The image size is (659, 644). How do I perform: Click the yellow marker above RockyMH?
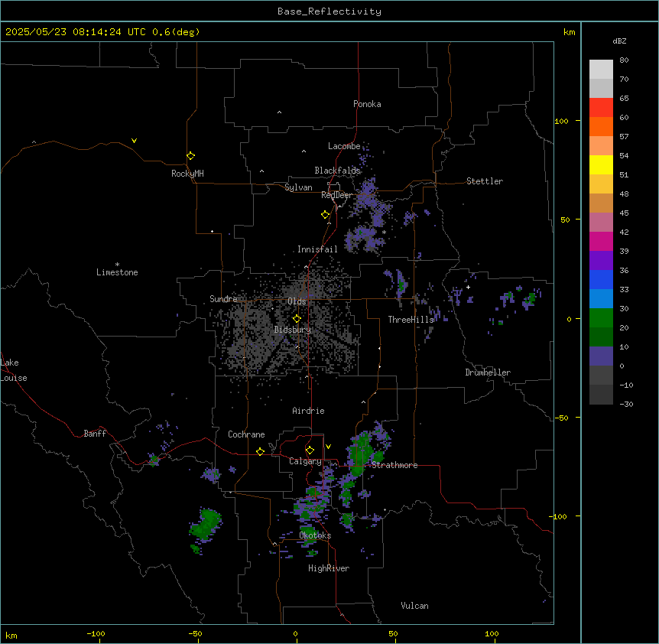pos(191,155)
